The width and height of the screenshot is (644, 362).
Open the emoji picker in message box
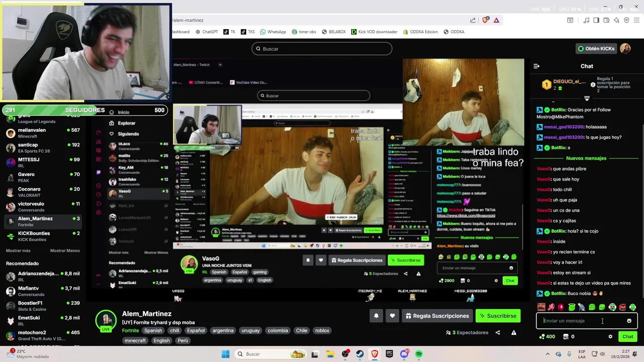629,321
